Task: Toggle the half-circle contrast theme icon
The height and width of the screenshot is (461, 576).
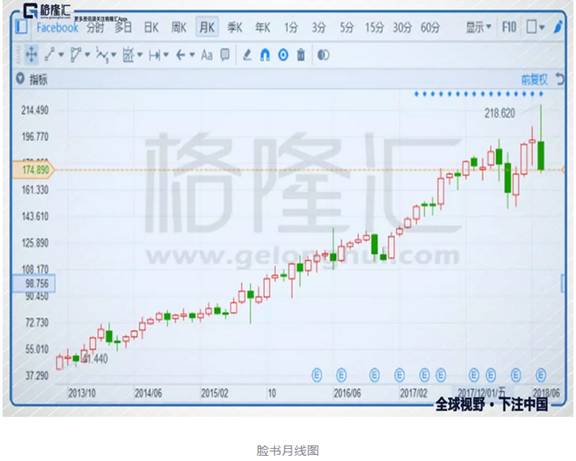Action: (323, 55)
